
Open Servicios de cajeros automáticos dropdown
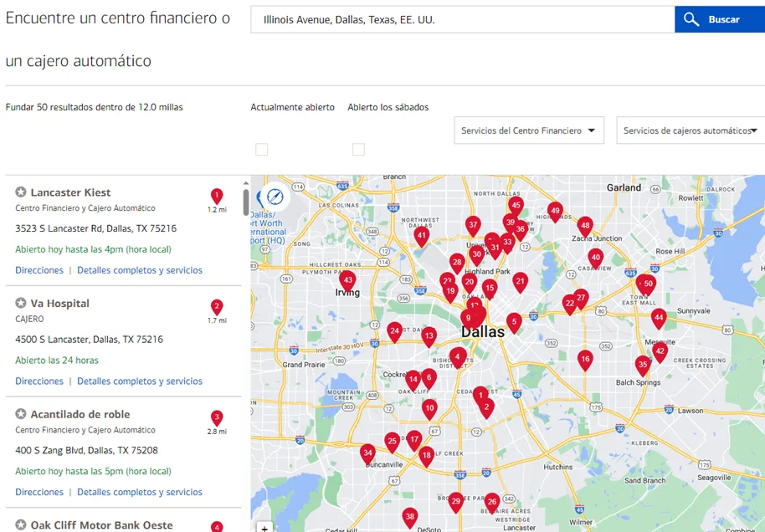pos(691,130)
